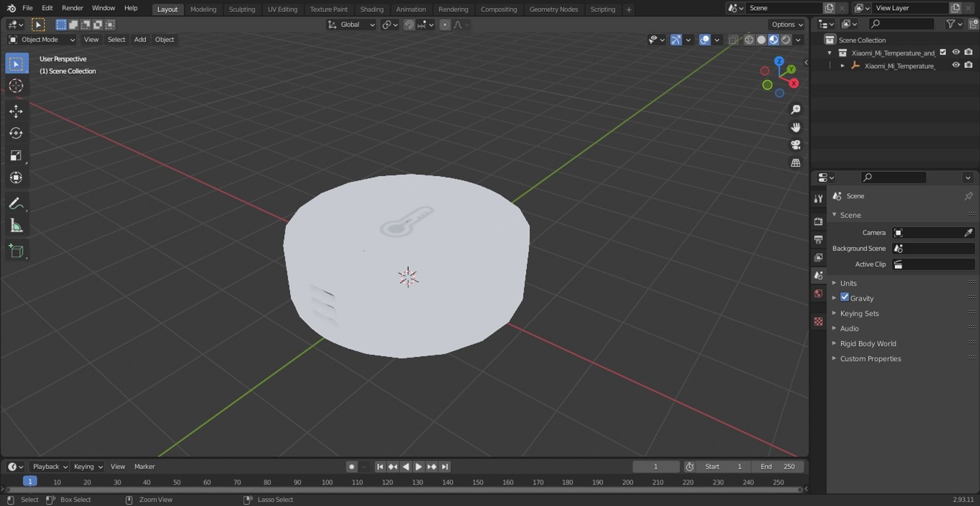The image size is (980, 506).
Task: Open the timeline Marker menu
Action: (x=144, y=467)
